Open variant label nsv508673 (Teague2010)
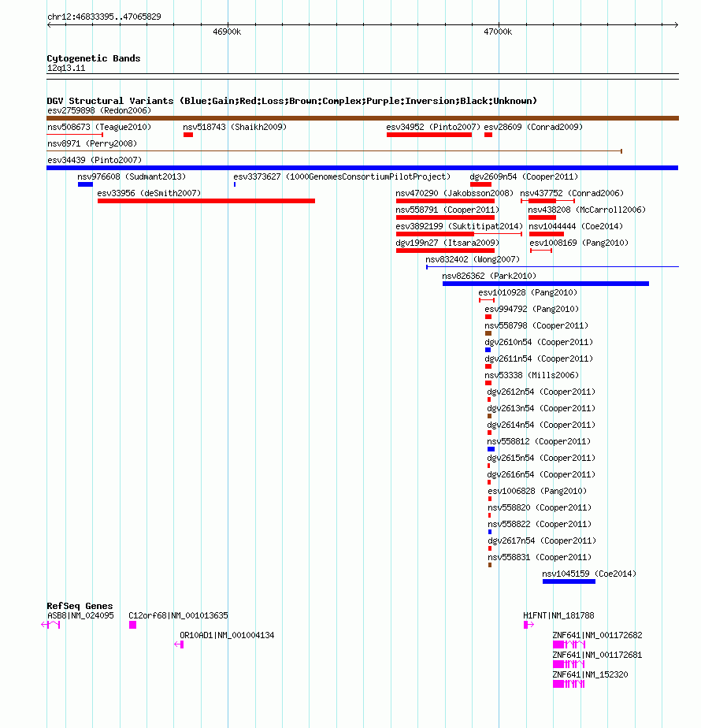The image size is (701, 728). click(99, 127)
